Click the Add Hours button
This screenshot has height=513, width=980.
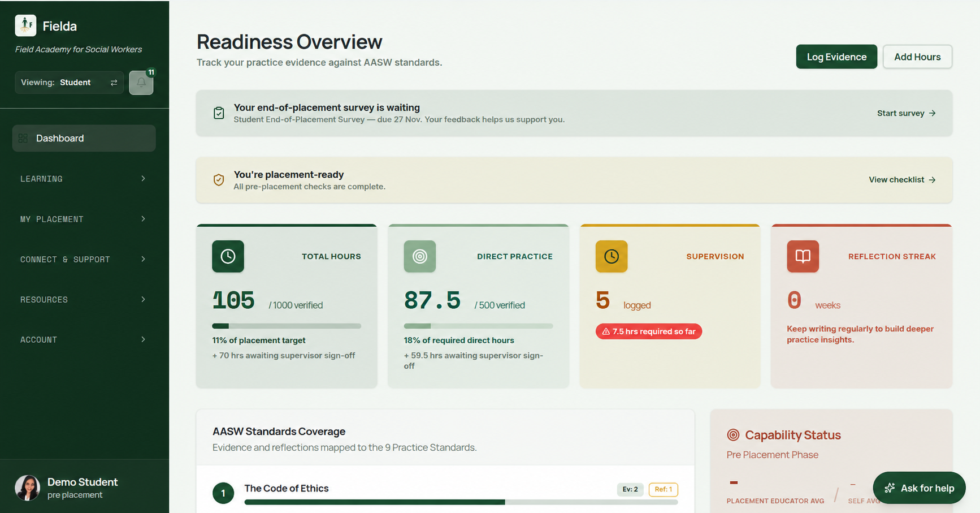click(x=917, y=57)
